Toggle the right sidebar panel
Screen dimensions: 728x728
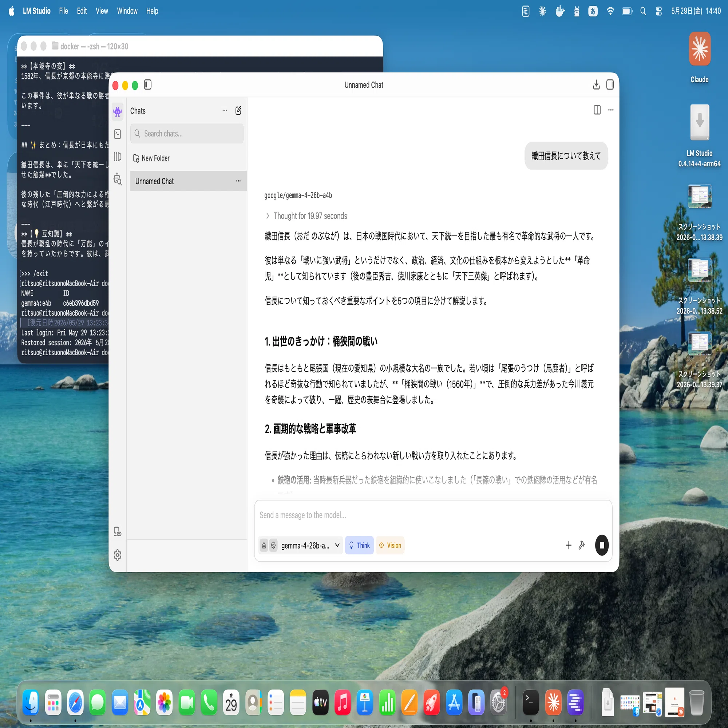tap(610, 85)
